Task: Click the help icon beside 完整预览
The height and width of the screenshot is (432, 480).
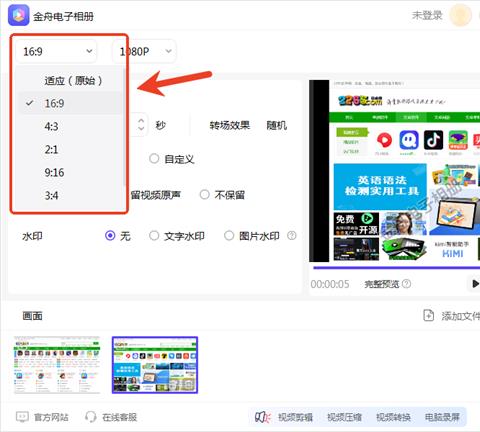Action: tap(406, 284)
